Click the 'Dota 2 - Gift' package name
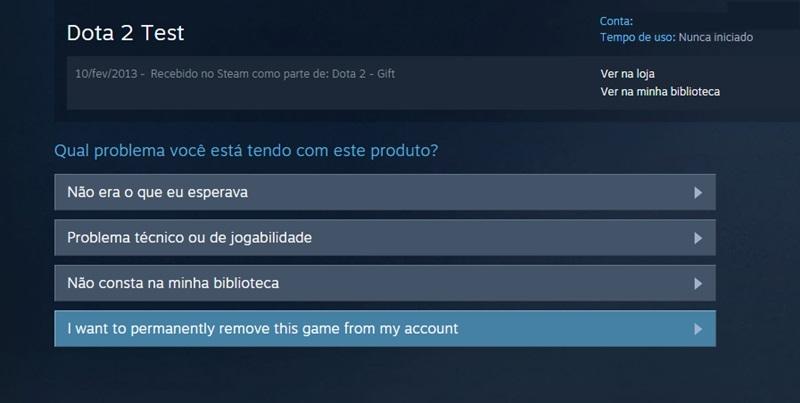800x403 pixels. pyautogui.click(x=363, y=74)
